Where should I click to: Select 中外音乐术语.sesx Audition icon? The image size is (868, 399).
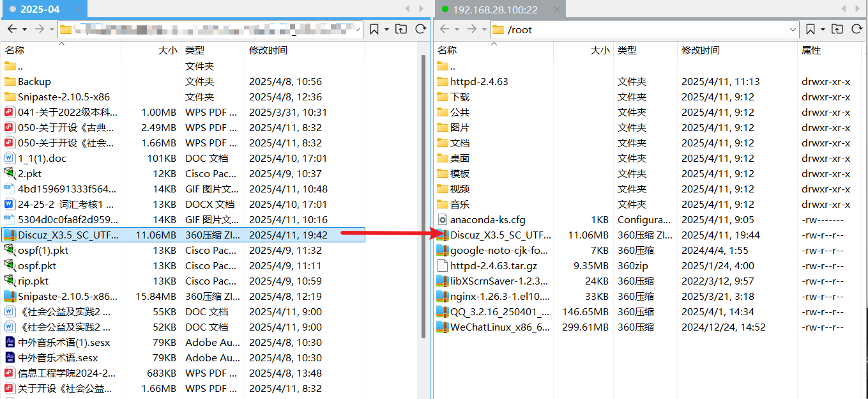(x=10, y=357)
